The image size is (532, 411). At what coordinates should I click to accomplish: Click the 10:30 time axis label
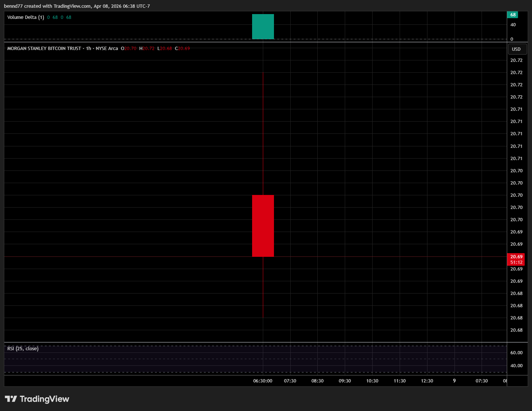click(372, 381)
